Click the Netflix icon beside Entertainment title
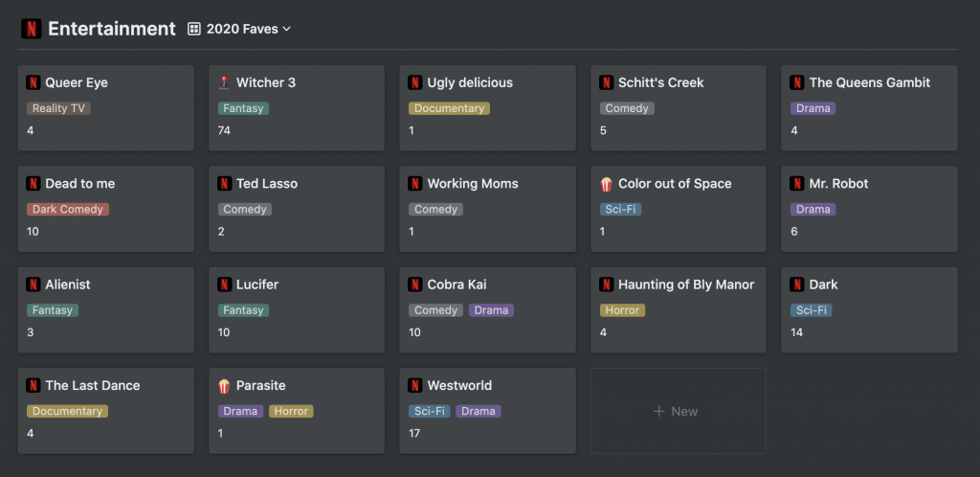 coord(32,29)
